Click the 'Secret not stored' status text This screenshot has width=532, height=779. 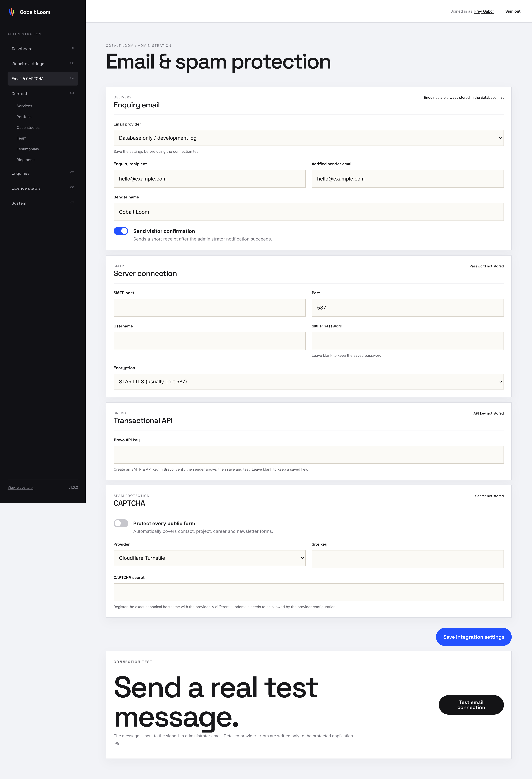point(489,496)
